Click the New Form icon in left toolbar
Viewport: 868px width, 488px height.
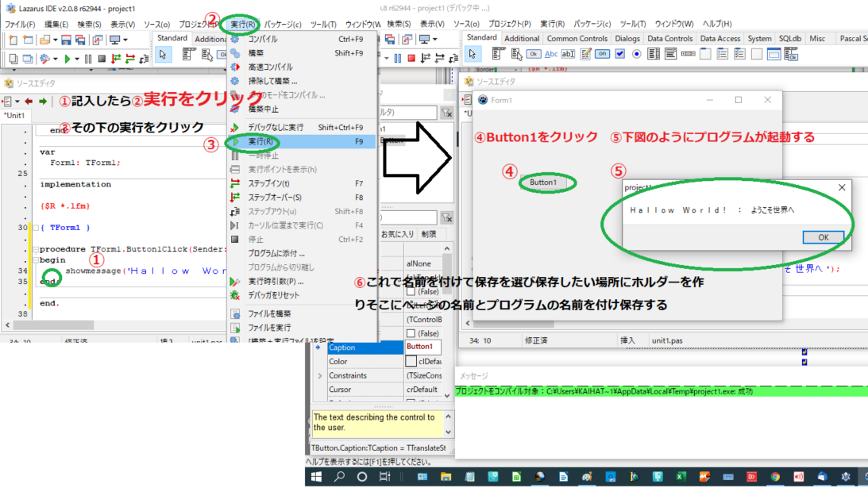click(x=28, y=40)
